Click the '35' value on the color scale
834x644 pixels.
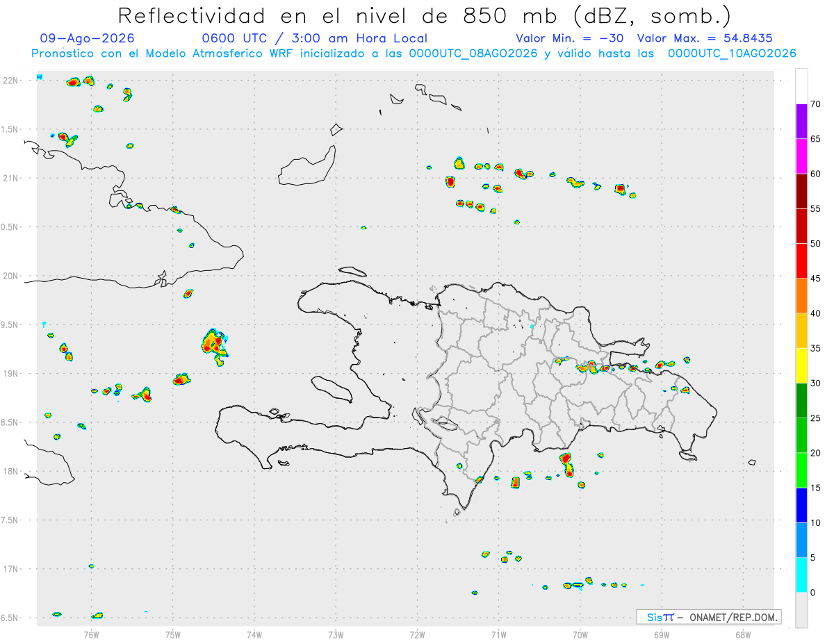click(815, 348)
